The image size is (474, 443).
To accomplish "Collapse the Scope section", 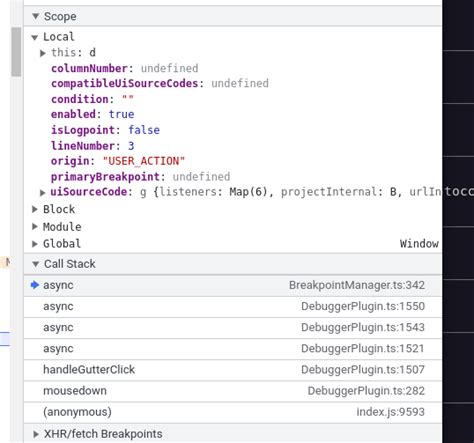I will [x=36, y=16].
